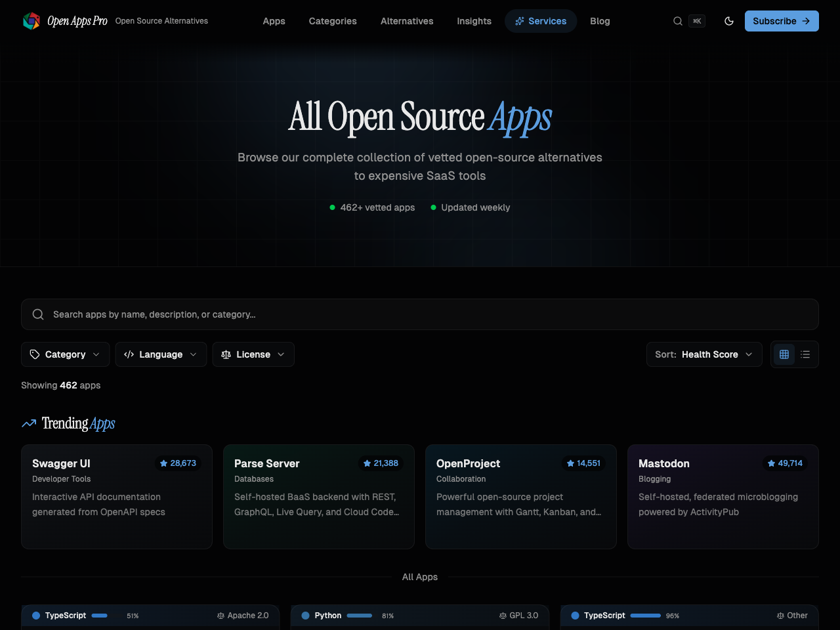The width and height of the screenshot is (840, 630).
Task: Click the Apache 2.0 license scales icon
Action: [221, 616]
